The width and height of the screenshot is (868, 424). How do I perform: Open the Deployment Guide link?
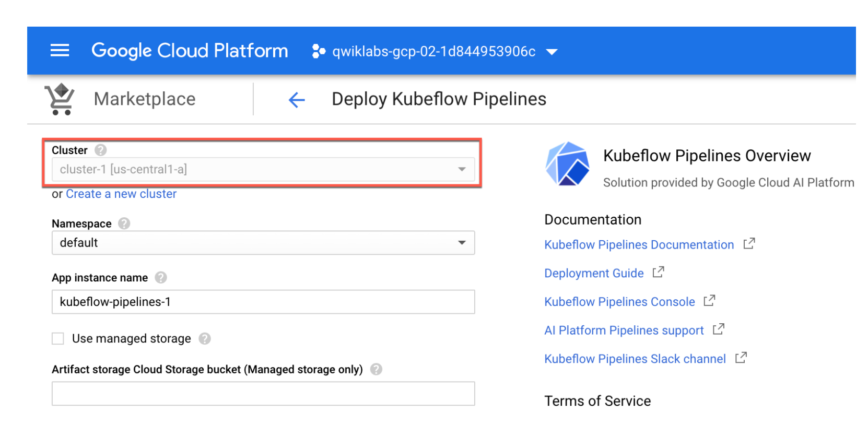(x=594, y=274)
